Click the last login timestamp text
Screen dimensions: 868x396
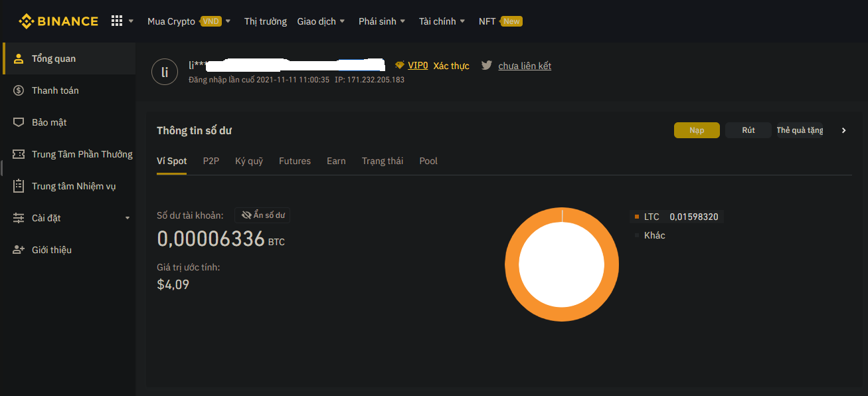click(259, 80)
